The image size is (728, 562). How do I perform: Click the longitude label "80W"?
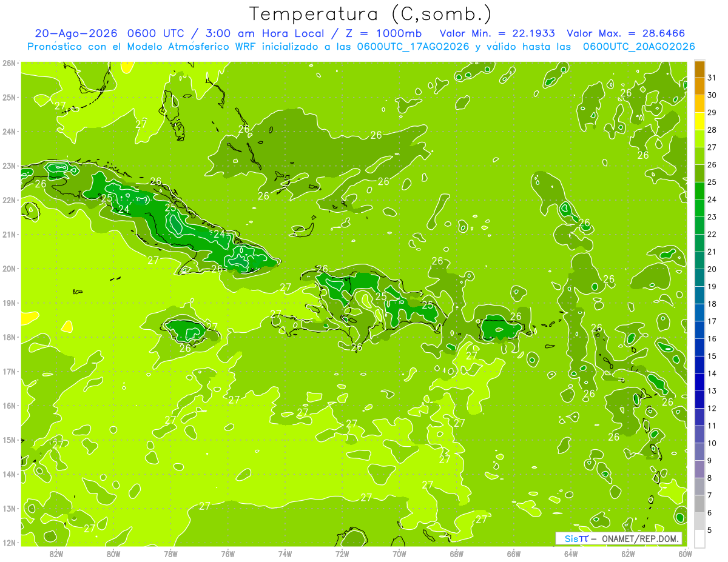tap(113, 554)
